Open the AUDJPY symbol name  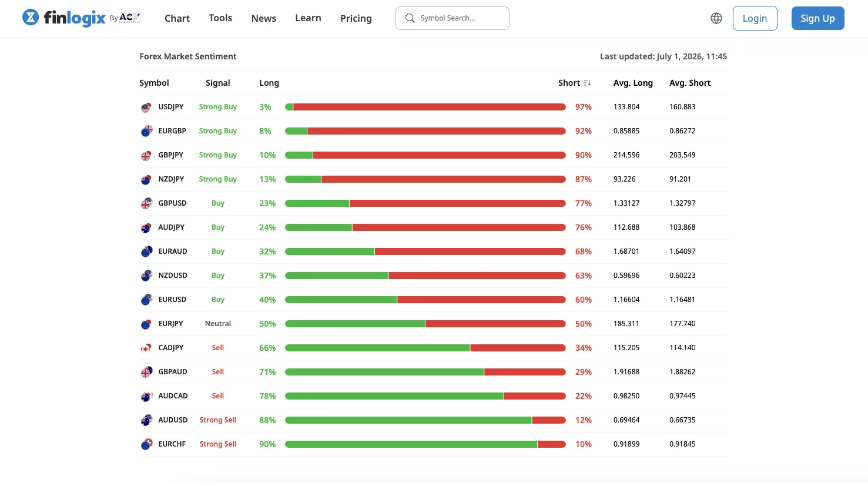[x=172, y=227]
